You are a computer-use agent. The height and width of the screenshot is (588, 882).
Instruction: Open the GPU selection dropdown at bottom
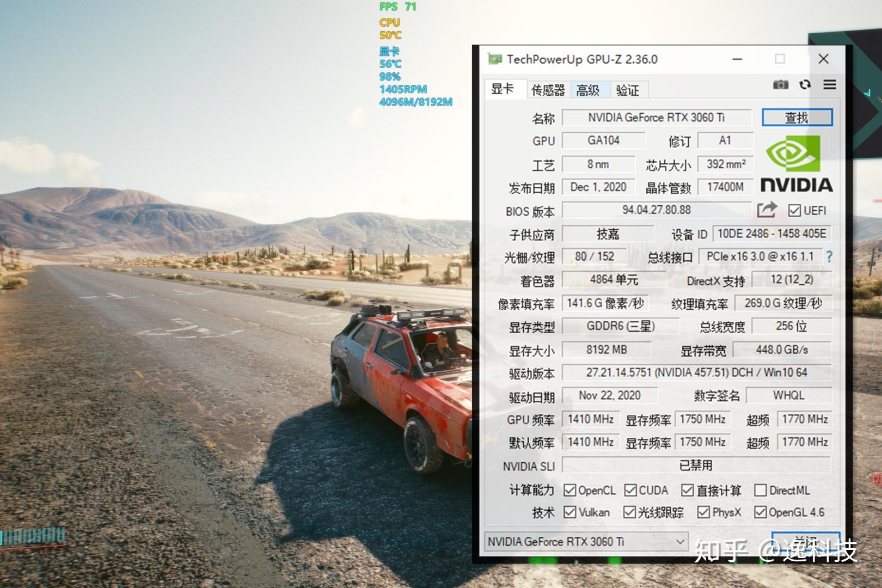pyautogui.click(x=586, y=542)
